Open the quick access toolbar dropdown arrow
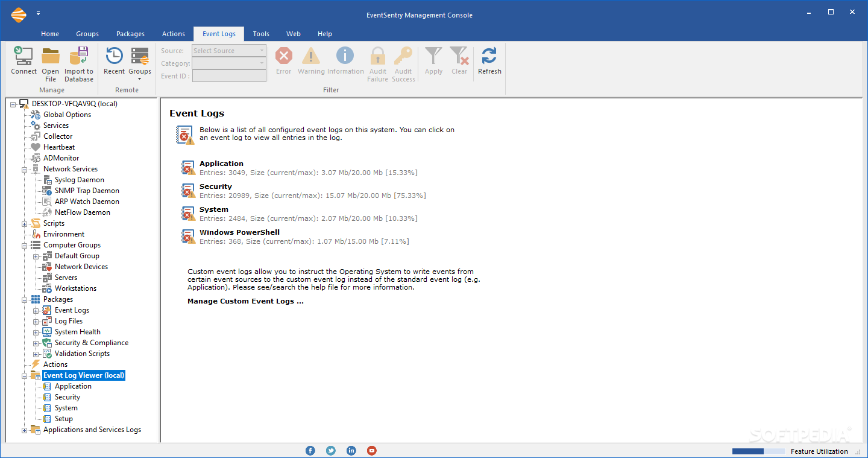The height and width of the screenshot is (458, 868). tap(39, 13)
